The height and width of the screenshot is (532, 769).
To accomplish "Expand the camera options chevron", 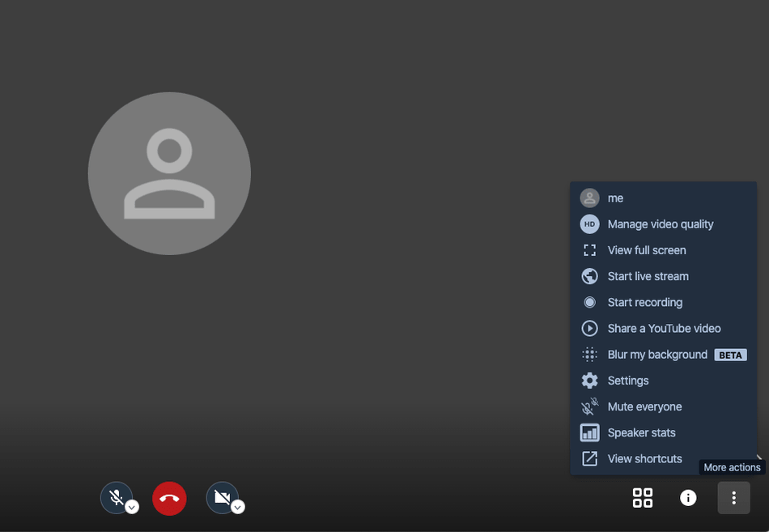I will coord(238,507).
